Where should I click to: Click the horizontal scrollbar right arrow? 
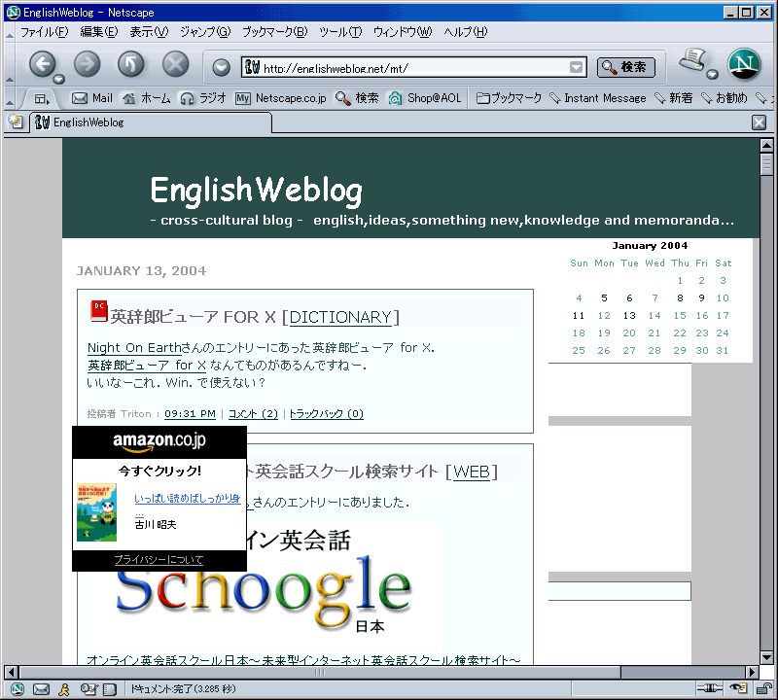[x=752, y=672]
